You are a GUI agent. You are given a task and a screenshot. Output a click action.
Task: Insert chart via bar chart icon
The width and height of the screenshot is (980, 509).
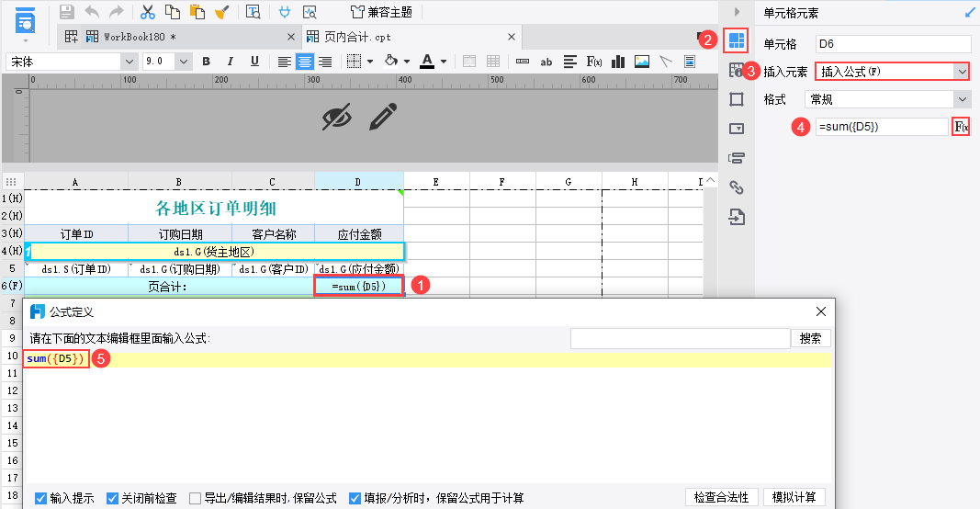tap(618, 62)
